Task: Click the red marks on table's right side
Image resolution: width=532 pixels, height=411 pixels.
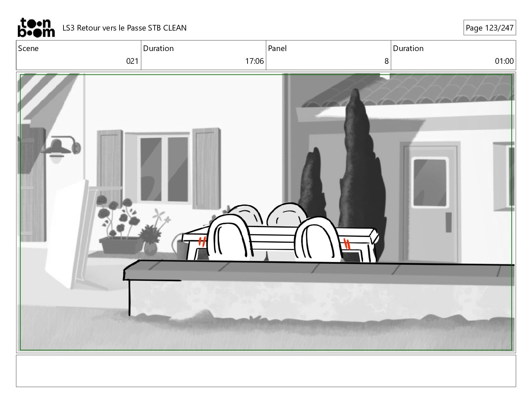Action: [348, 243]
